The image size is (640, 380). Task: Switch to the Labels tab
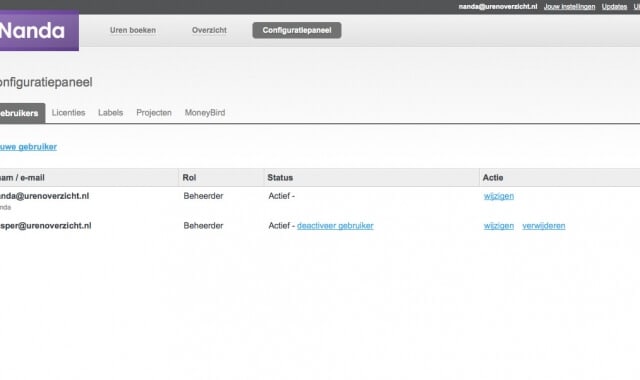pos(110,113)
